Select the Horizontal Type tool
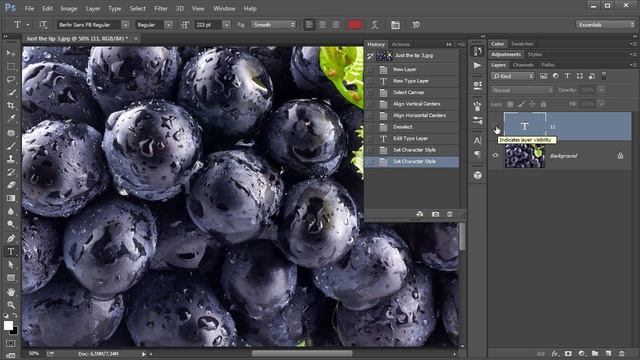The image size is (640, 360). point(11,251)
